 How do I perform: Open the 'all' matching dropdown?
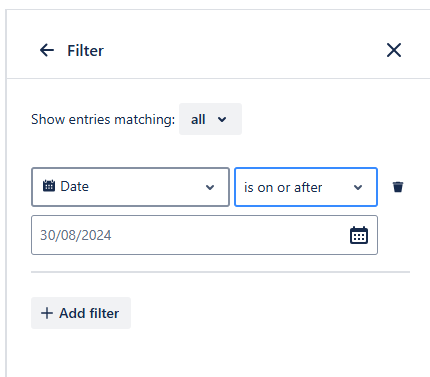point(210,119)
